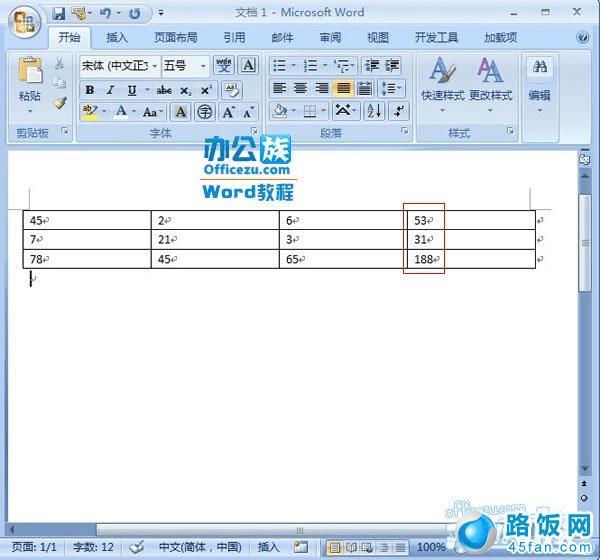Switch to the 邮件 tab
Screen dimensions: 600x560
coord(282,38)
